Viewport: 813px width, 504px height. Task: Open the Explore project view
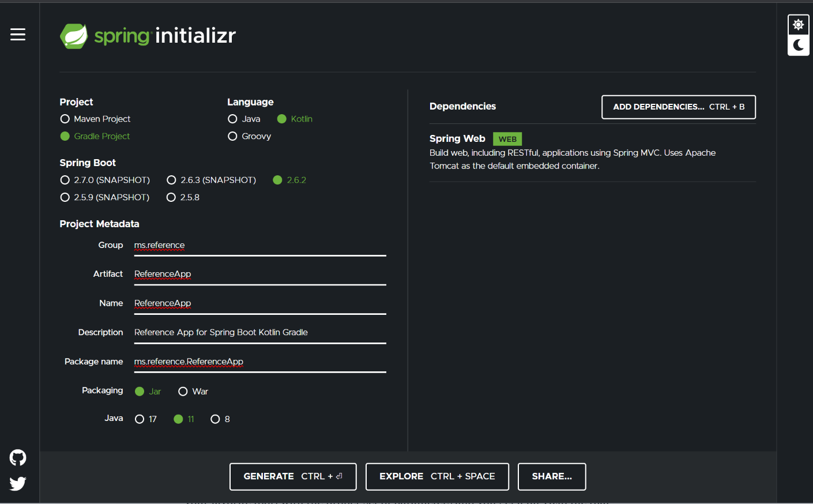[x=436, y=476]
